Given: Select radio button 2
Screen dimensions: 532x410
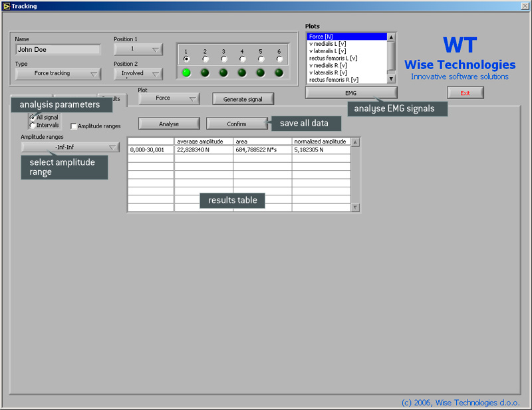Looking at the screenshot, I should click(205, 59).
